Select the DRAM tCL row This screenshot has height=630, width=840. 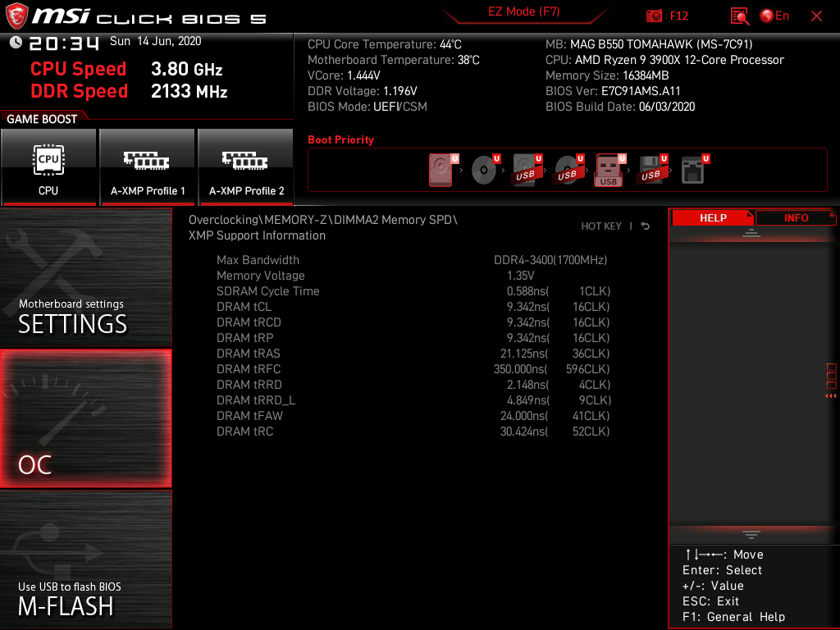[x=413, y=307]
